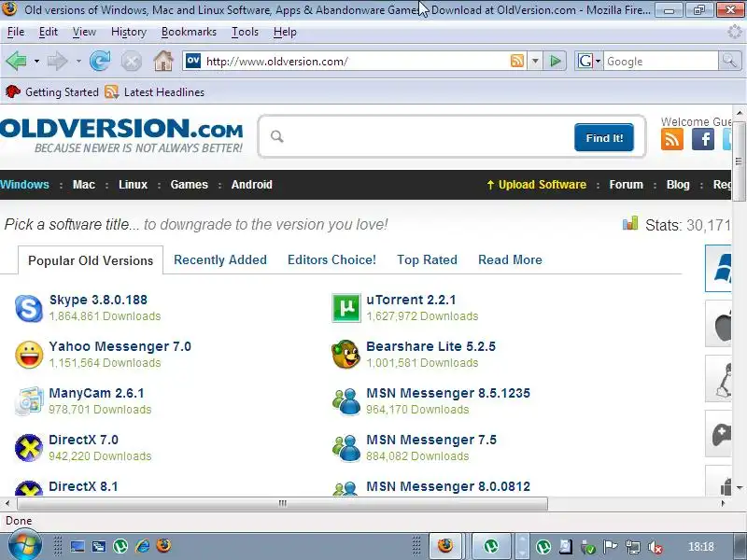Image resolution: width=747 pixels, height=560 pixels.
Task: Click the Google search box
Action: tap(661, 62)
